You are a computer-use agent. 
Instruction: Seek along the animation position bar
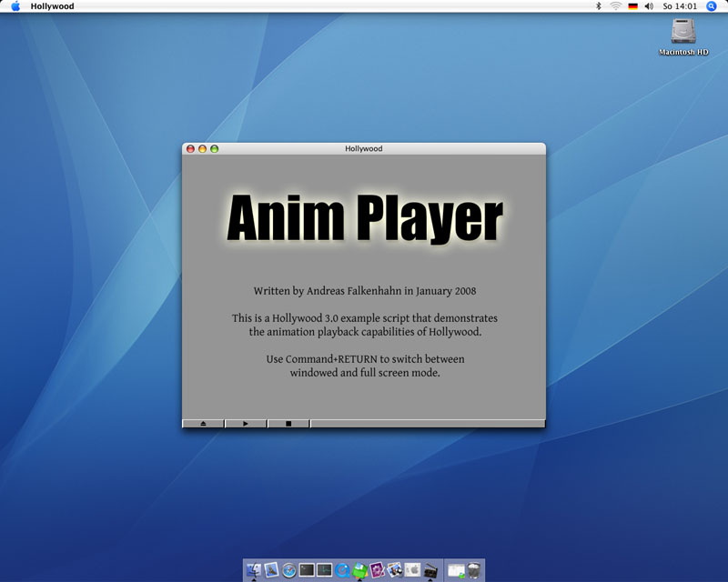pyautogui.click(x=428, y=424)
